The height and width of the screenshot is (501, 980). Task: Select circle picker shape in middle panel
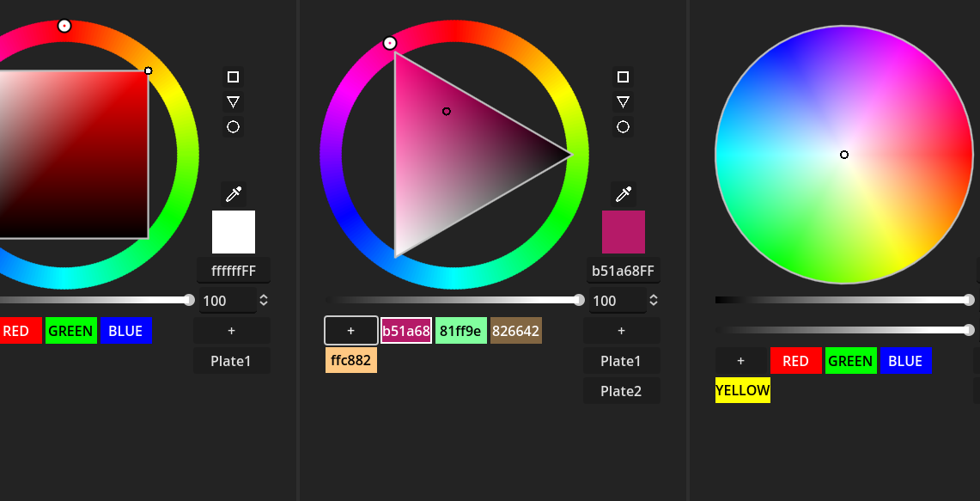623,127
